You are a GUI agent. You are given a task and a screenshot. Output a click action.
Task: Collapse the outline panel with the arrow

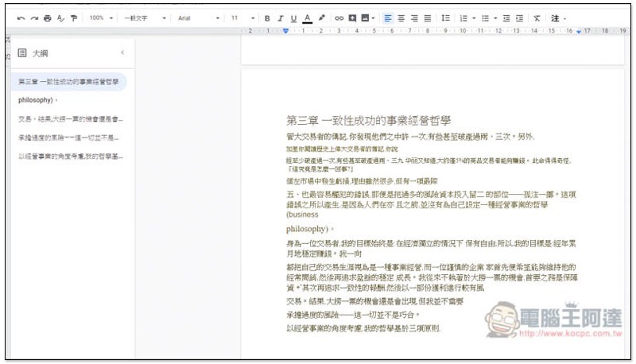[x=122, y=52]
